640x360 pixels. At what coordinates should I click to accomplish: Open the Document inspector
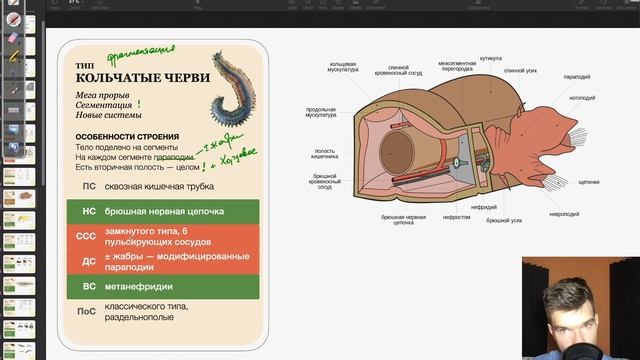(x=627, y=4)
